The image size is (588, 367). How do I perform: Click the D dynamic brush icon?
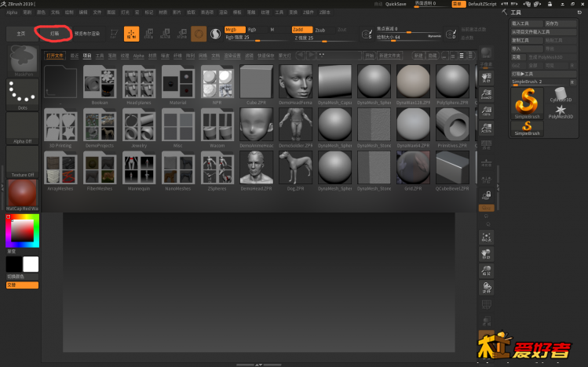coord(451,34)
